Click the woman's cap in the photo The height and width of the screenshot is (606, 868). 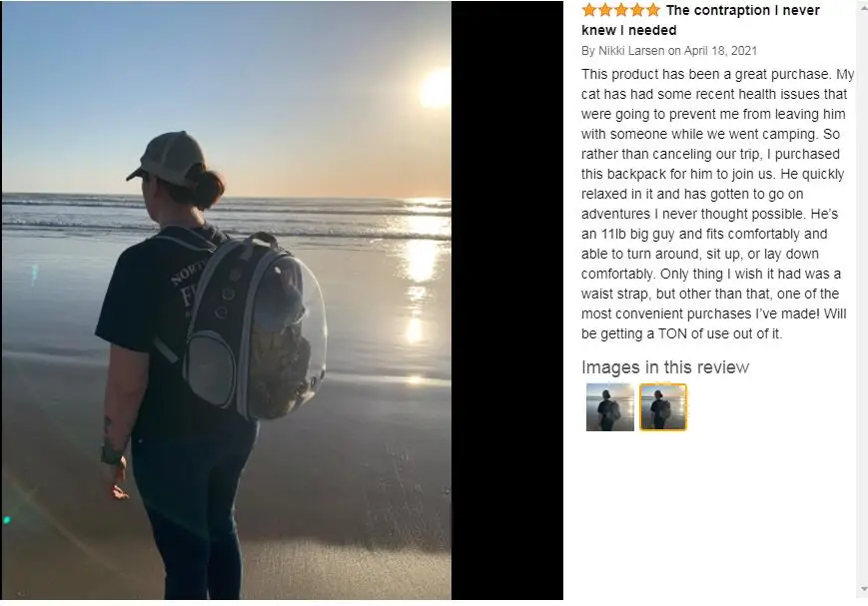click(x=167, y=158)
